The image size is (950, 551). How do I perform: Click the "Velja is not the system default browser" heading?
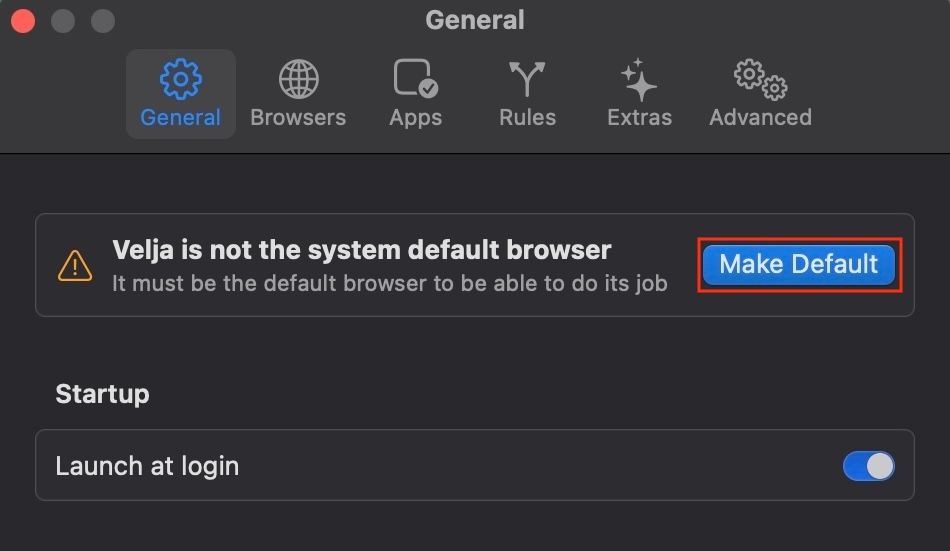(x=361, y=249)
